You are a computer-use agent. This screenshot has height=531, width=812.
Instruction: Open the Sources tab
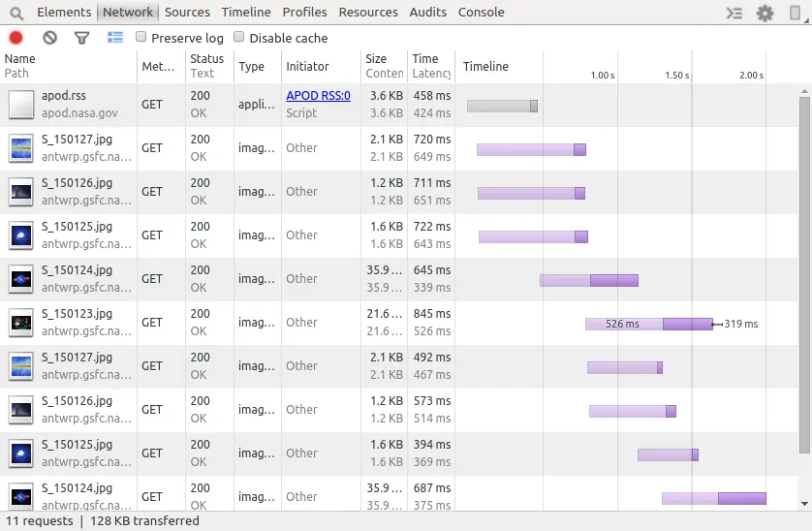[187, 12]
